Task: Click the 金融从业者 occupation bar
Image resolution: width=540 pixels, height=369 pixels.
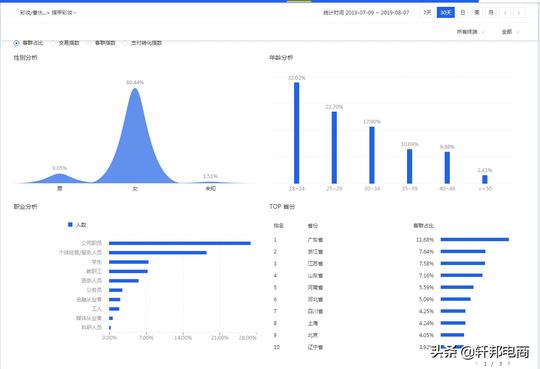Action: [x=115, y=299]
